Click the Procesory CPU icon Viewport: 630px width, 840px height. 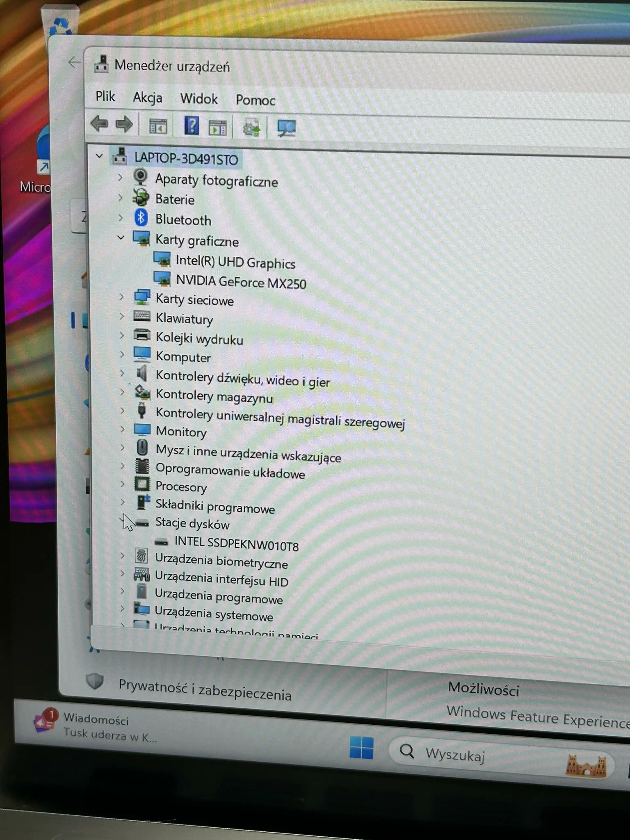(142, 484)
